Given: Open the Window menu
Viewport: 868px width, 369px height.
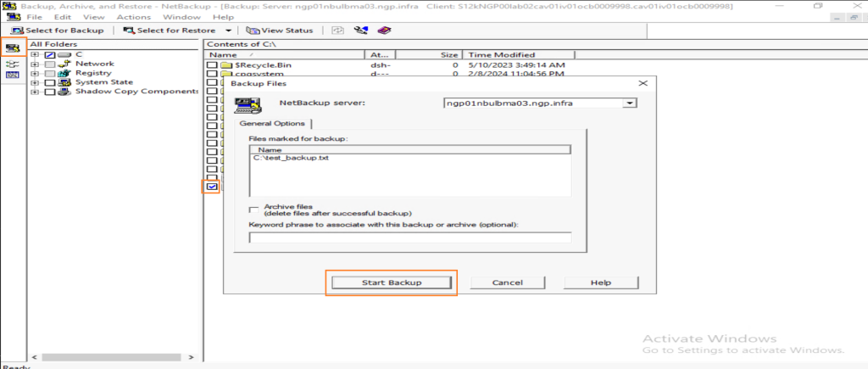Looking at the screenshot, I should click(181, 17).
